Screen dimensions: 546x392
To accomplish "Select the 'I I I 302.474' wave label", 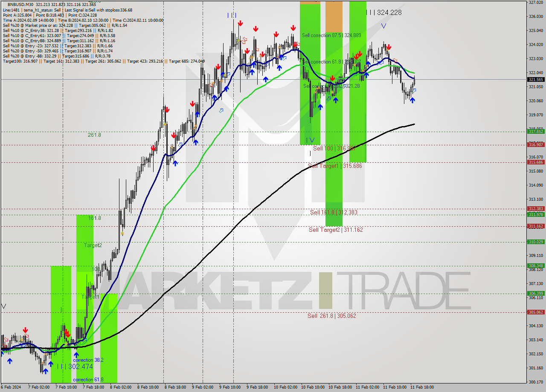I will point(75,366).
